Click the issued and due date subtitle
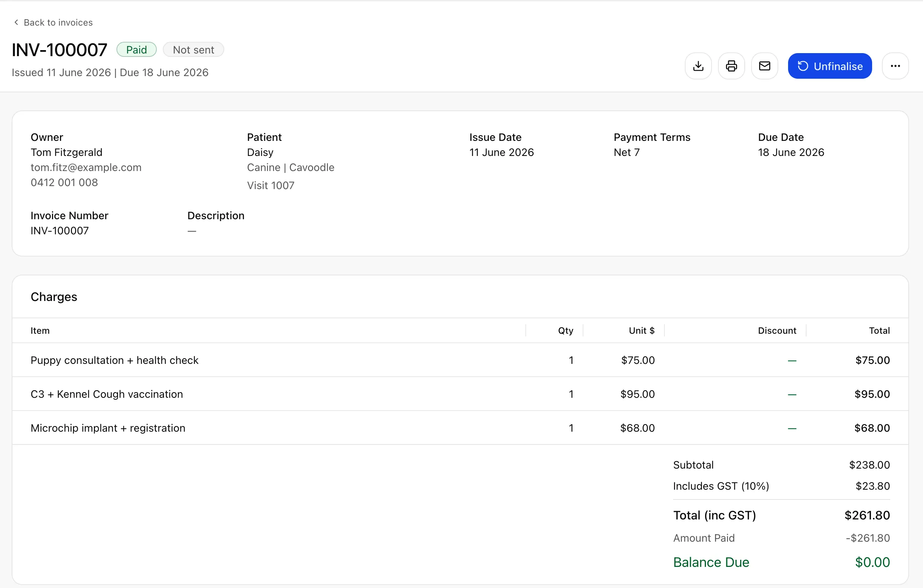The height and width of the screenshot is (588, 923). pos(110,72)
